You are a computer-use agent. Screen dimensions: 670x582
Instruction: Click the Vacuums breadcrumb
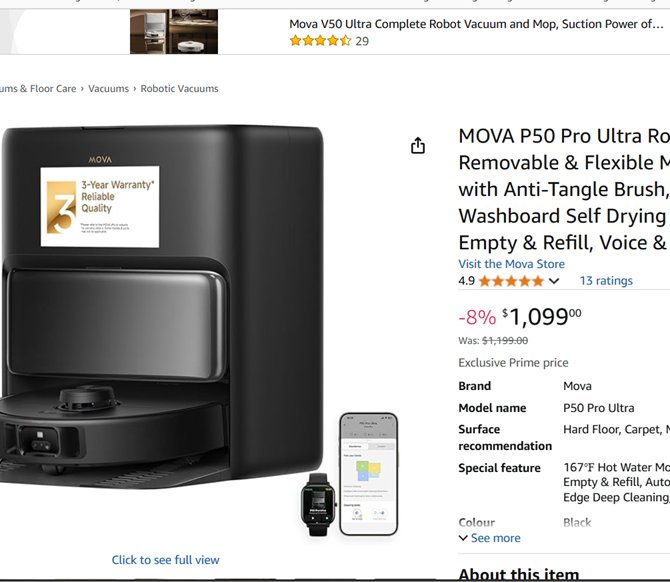click(x=108, y=88)
